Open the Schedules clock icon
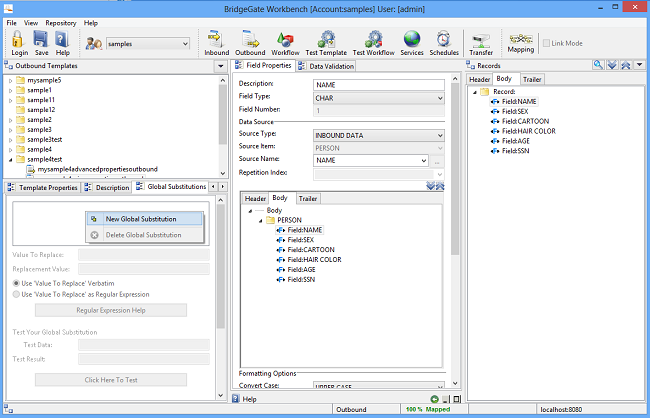The width and height of the screenshot is (650, 418). [444, 39]
